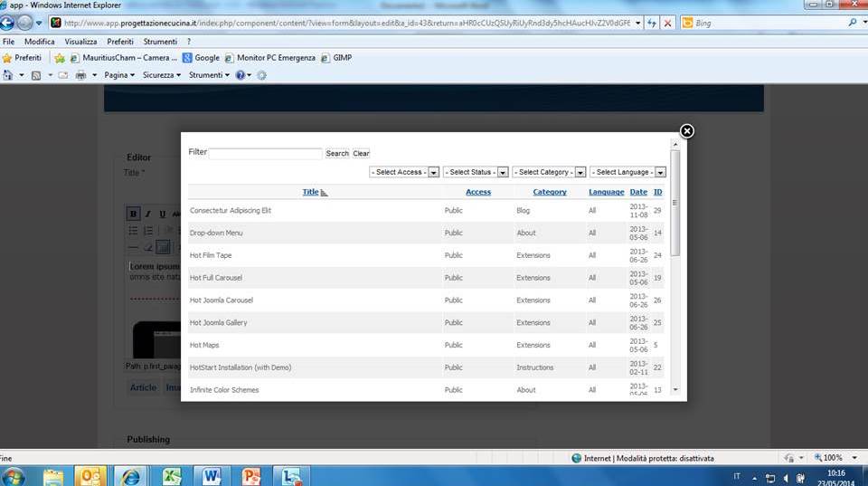Image resolution: width=868 pixels, height=486 pixels.
Task: Sort by the Date column header
Action: pos(638,192)
